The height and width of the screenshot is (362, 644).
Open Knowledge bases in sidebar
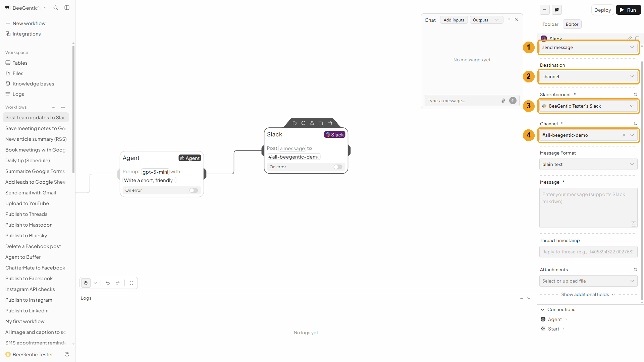(33, 84)
